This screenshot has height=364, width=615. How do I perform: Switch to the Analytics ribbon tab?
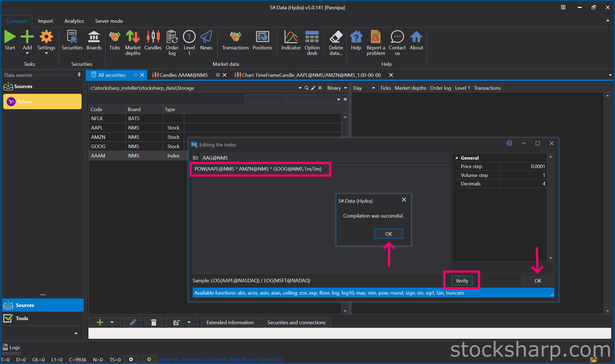click(74, 21)
